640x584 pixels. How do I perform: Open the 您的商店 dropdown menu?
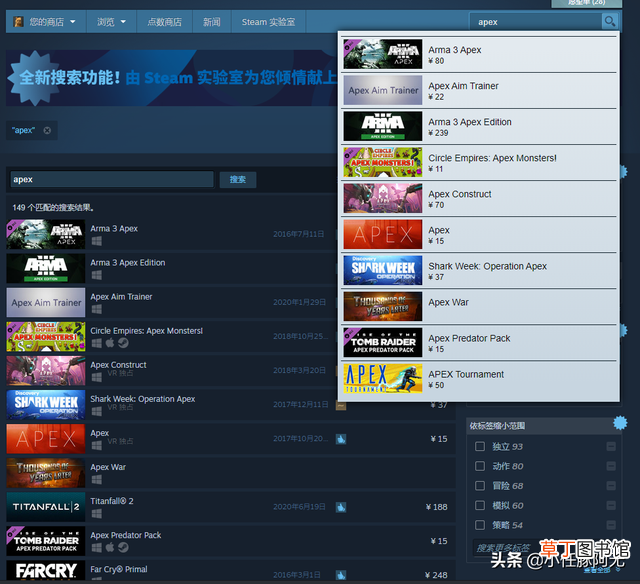click(x=46, y=22)
